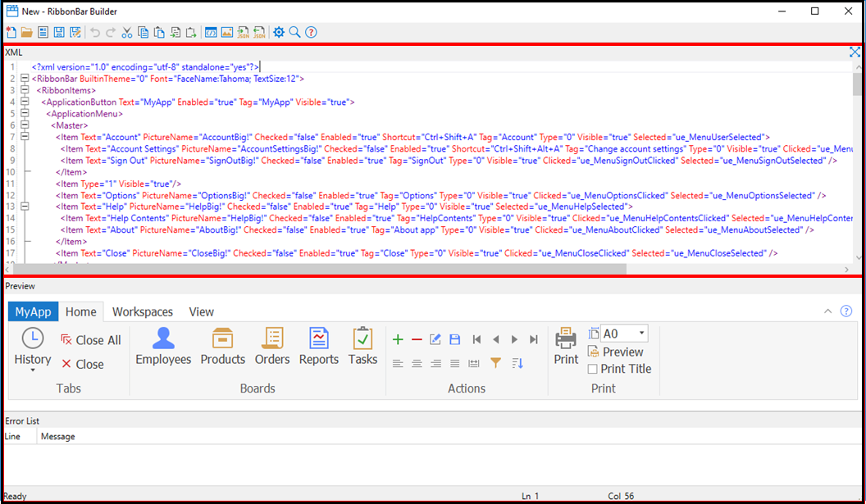Click the Reports ribbon icon
The image size is (866, 504).
click(318, 346)
